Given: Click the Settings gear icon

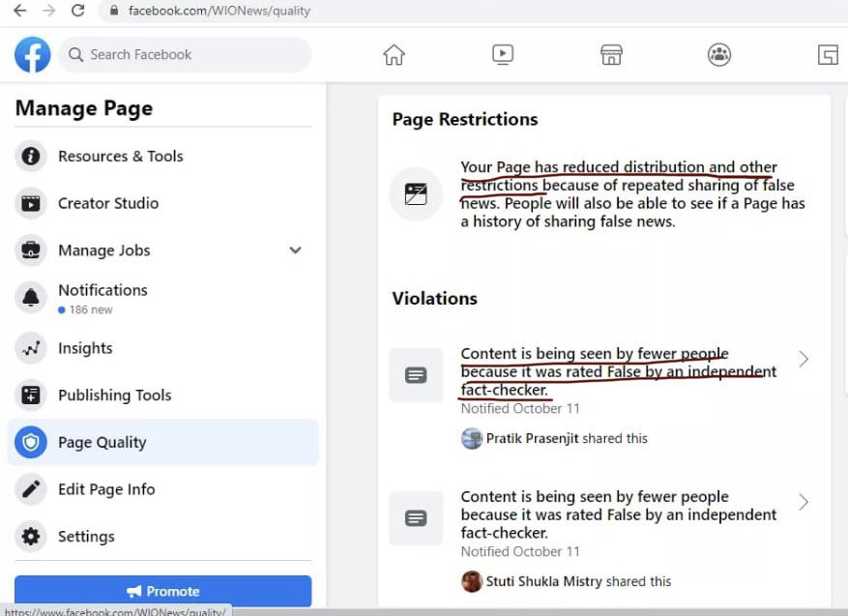Looking at the screenshot, I should tap(31, 537).
